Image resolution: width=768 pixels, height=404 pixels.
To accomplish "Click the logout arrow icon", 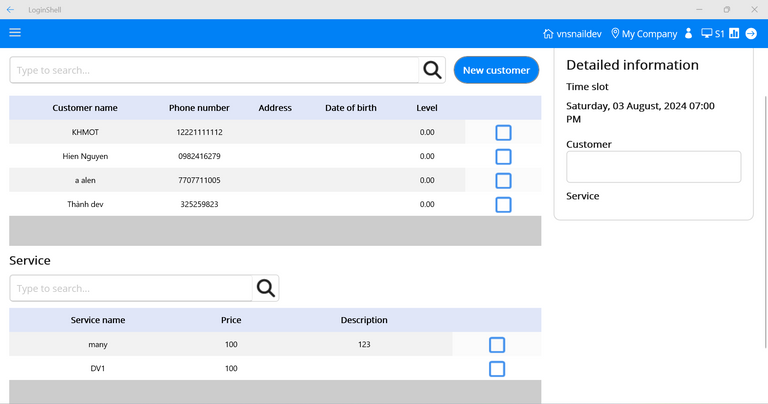I will pyautogui.click(x=751, y=34).
